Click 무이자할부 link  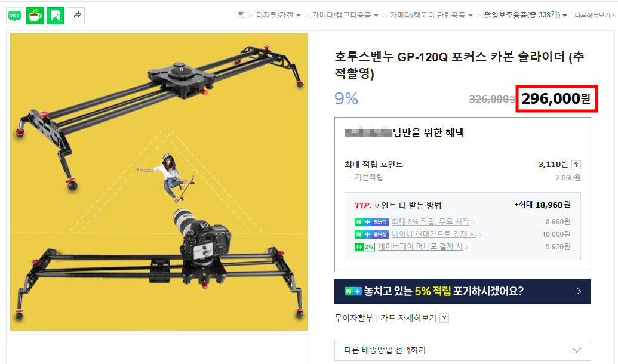point(353,318)
